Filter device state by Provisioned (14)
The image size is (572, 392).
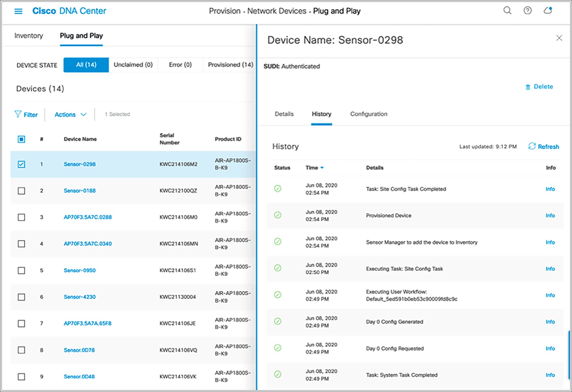pyautogui.click(x=230, y=65)
